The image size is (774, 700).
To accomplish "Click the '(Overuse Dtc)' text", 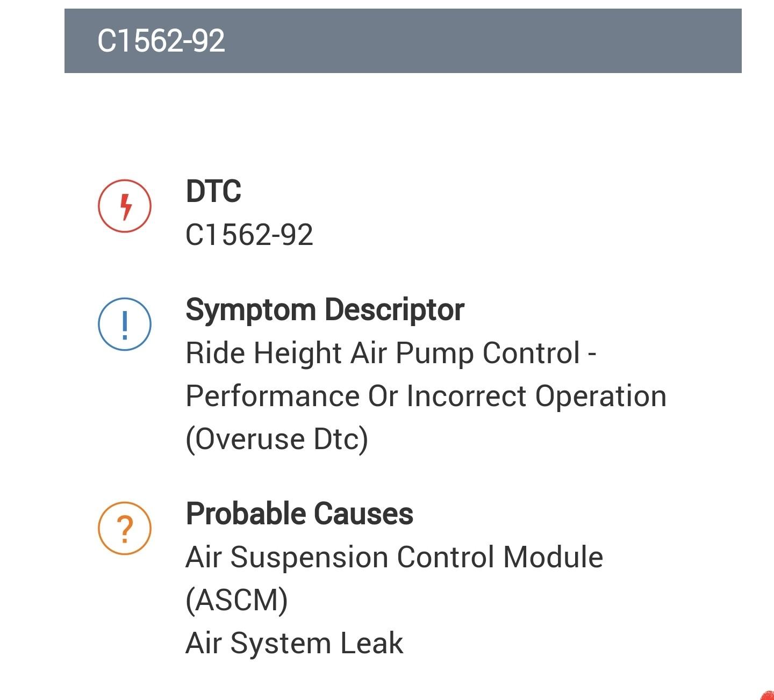I will click(x=277, y=439).
